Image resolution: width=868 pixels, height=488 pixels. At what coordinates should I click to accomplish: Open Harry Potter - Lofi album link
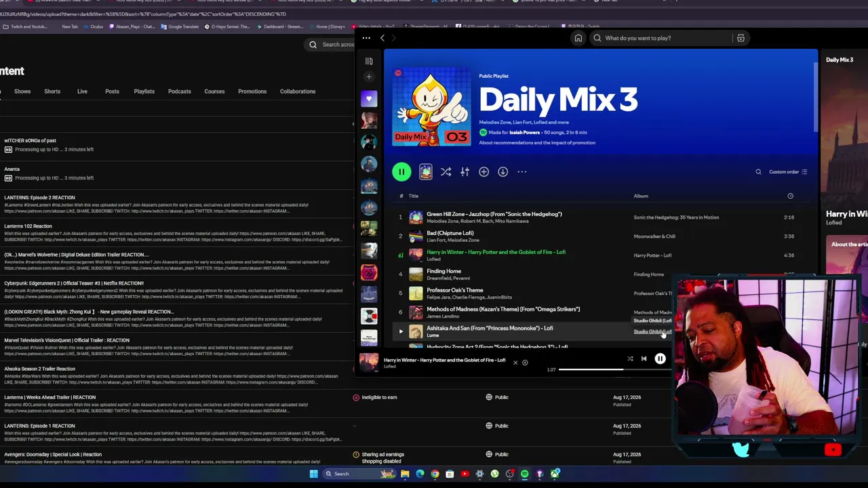[x=652, y=256]
